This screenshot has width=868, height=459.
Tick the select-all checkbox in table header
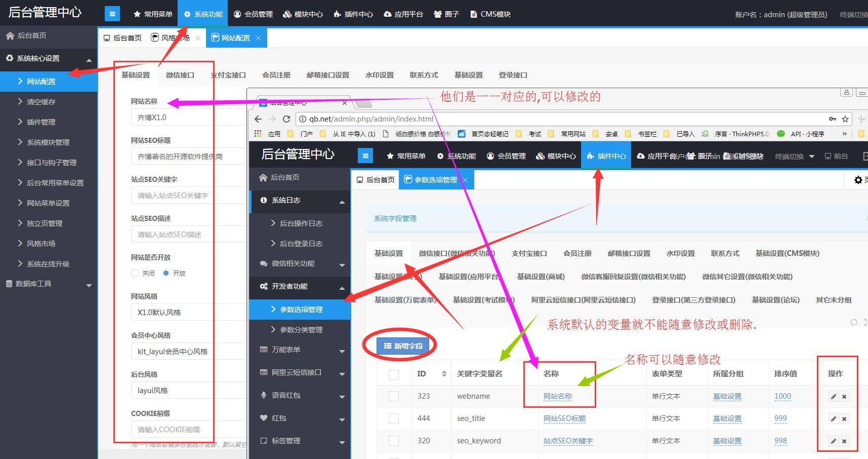[394, 374]
